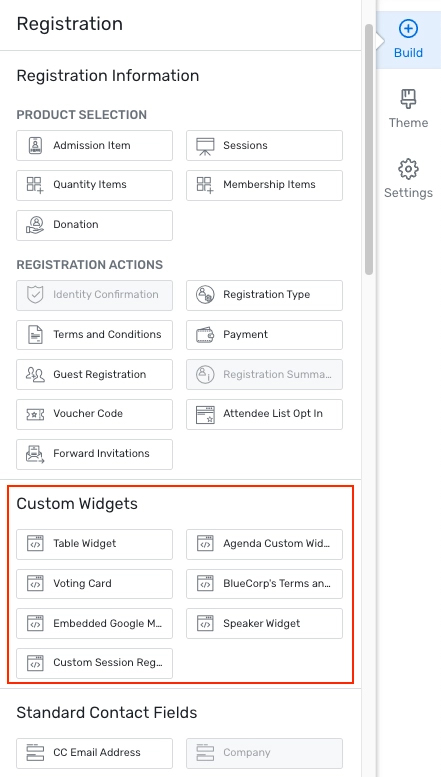Add the Quantity Items widget
The width and height of the screenshot is (441, 777).
point(95,185)
